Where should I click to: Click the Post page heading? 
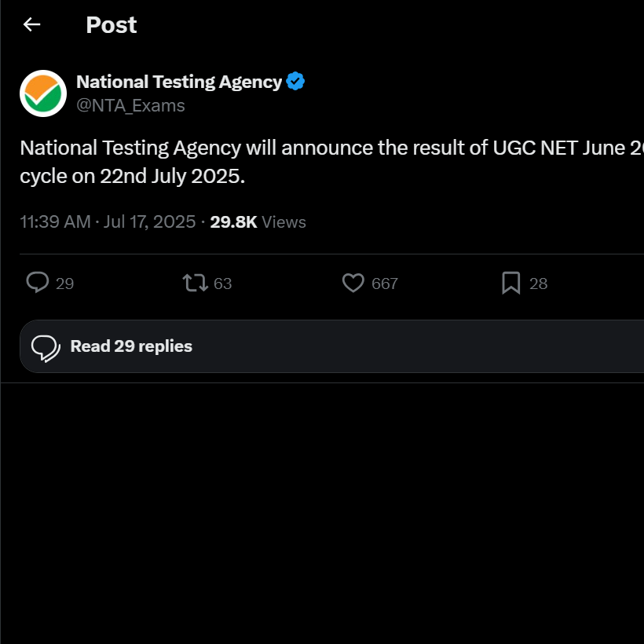[x=111, y=25]
